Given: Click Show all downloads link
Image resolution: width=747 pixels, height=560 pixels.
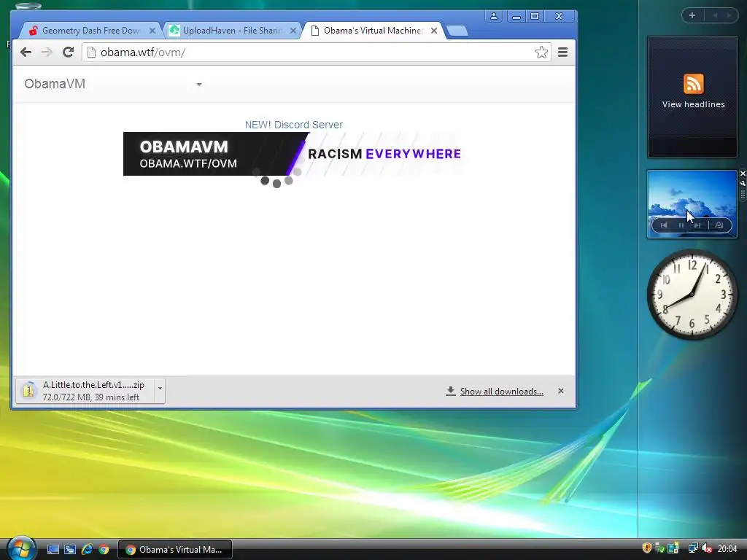Looking at the screenshot, I should click(501, 392).
